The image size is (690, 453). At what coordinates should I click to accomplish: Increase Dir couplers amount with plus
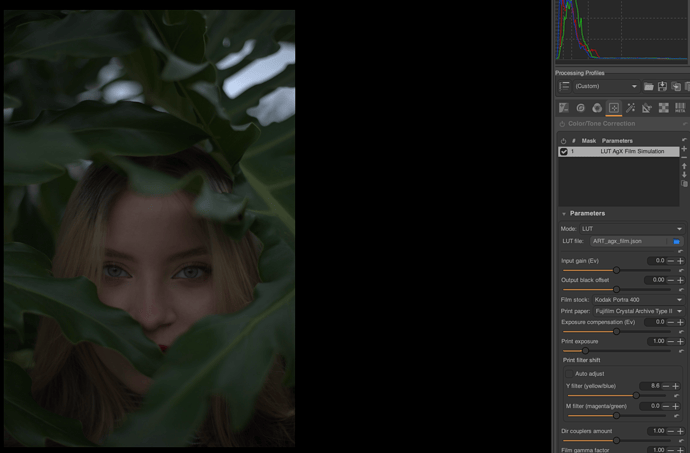(x=680, y=431)
